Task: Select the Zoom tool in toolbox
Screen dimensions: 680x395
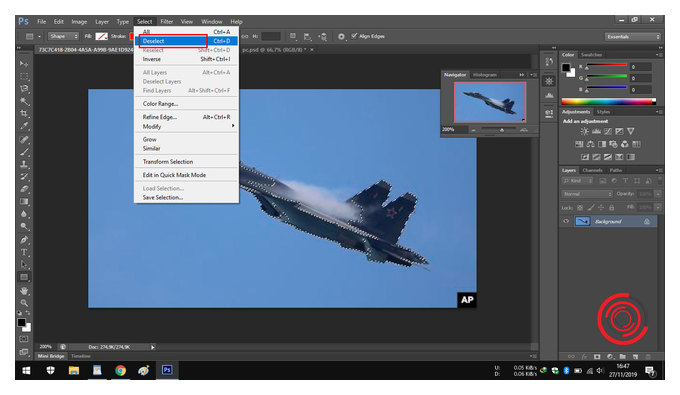Action: [x=24, y=303]
